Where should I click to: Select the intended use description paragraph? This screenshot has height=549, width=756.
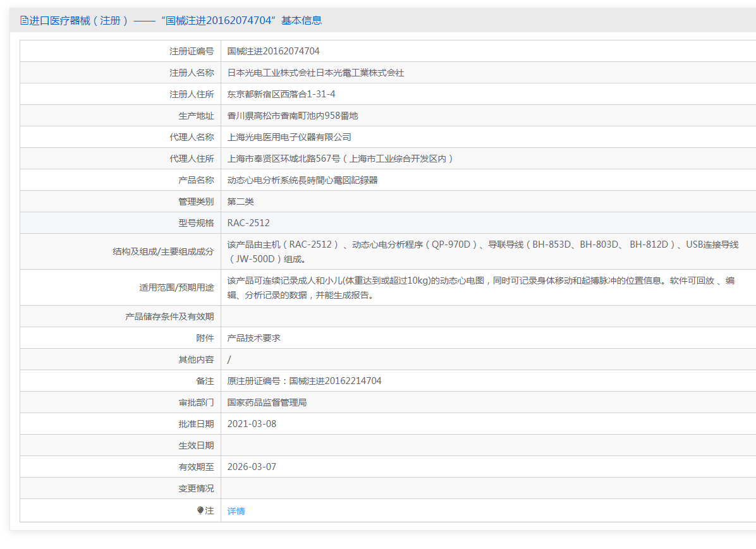pyautogui.click(x=480, y=287)
